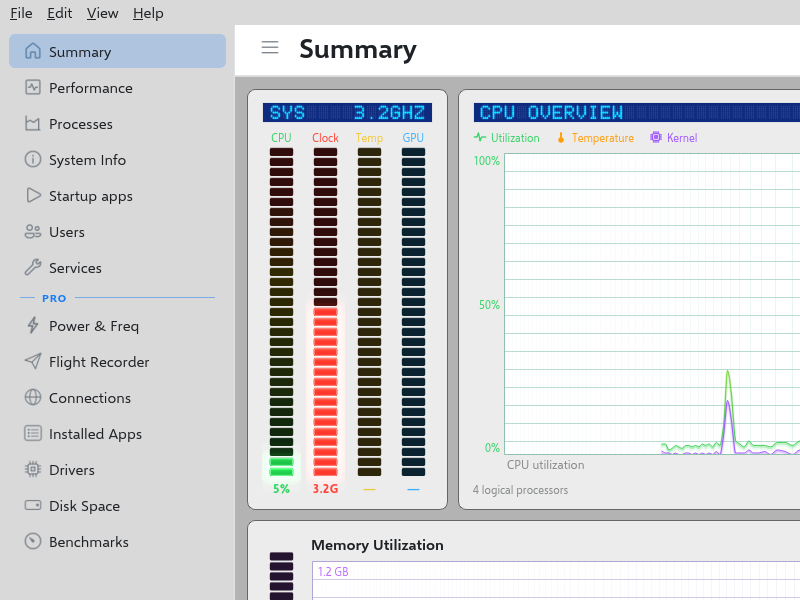
Task: Click the Utilization pulse legend icon
Action: 480,137
